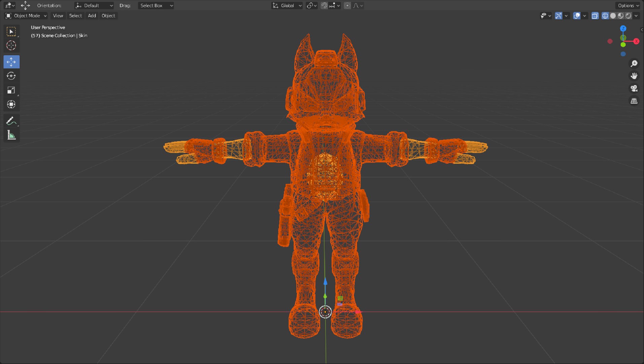Select the Annotate pencil tool
This screenshot has width=644, height=364.
click(x=11, y=121)
